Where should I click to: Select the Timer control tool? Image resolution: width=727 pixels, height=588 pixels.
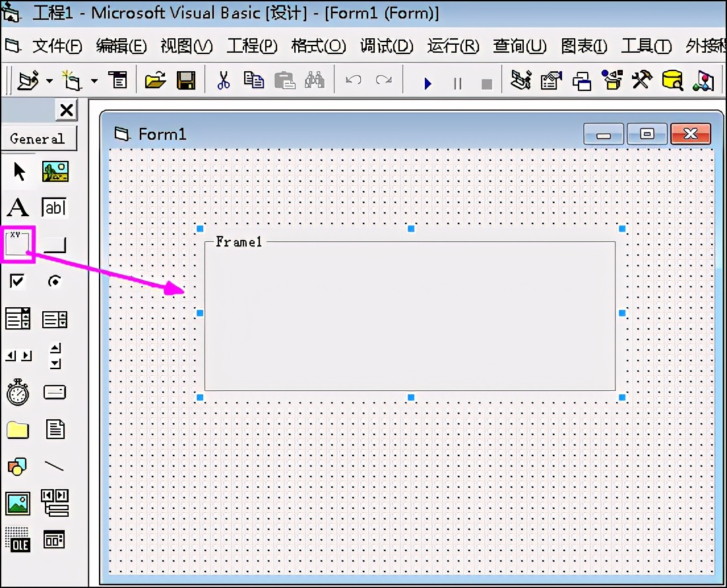click(18, 392)
